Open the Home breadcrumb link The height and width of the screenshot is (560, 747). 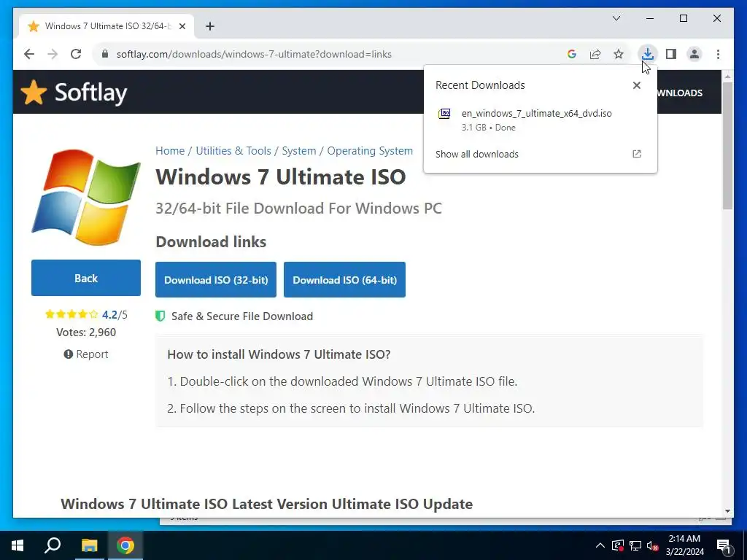pos(169,150)
